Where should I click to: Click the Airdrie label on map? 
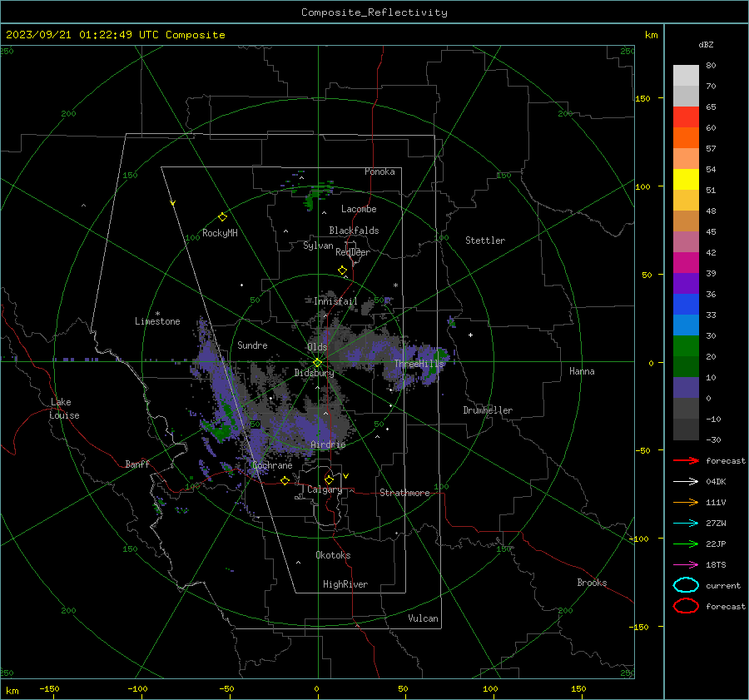(x=328, y=444)
